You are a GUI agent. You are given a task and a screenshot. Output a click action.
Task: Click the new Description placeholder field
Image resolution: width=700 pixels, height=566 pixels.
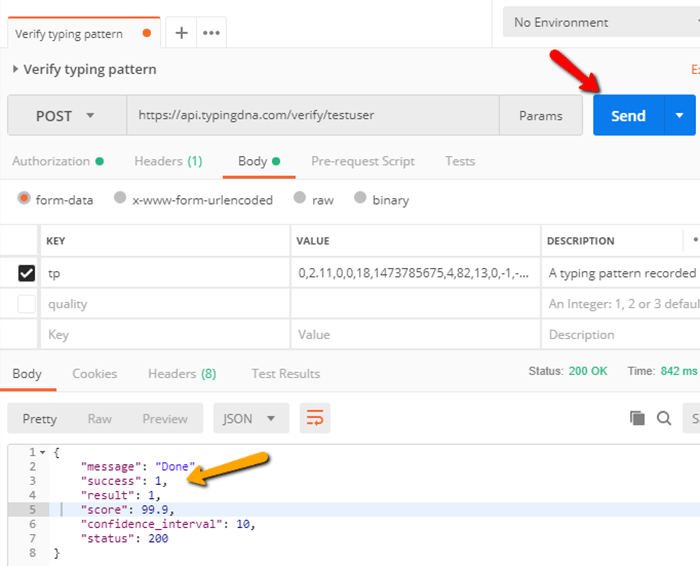pos(621,334)
